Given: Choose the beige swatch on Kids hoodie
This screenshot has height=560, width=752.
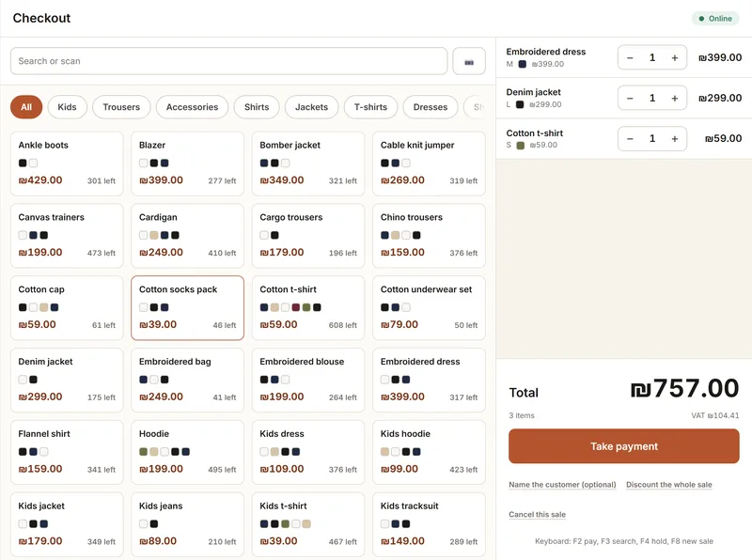Looking at the screenshot, I should click(384, 452).
